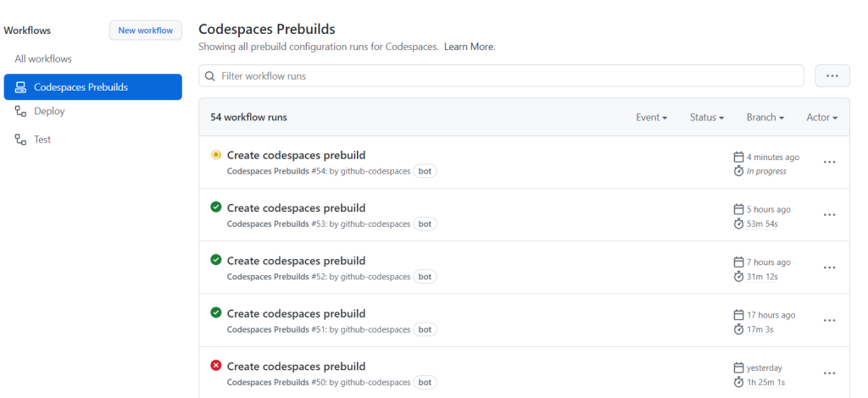This screenshot has width=868, height=398.
Task: Open the Create codespaces prebuild run #53 title
Action: pos(296,207)
